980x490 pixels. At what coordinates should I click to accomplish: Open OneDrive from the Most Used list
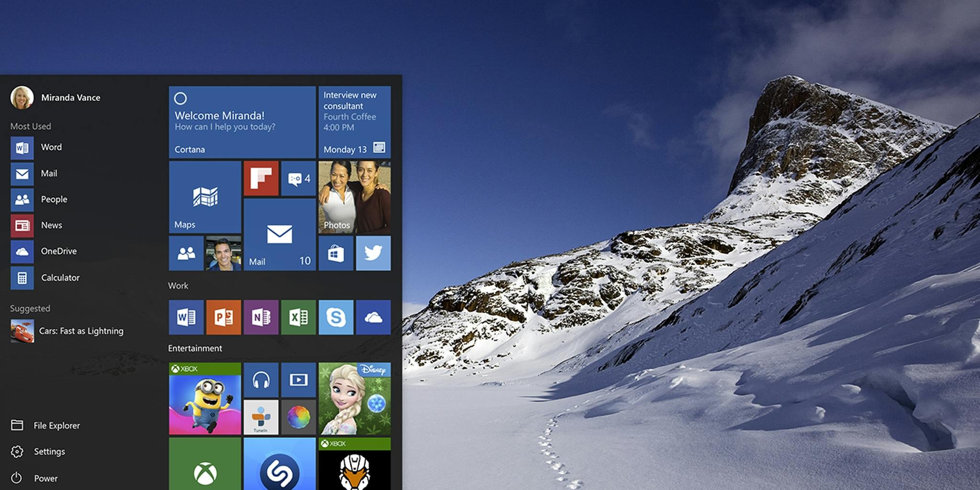(44, 251)
